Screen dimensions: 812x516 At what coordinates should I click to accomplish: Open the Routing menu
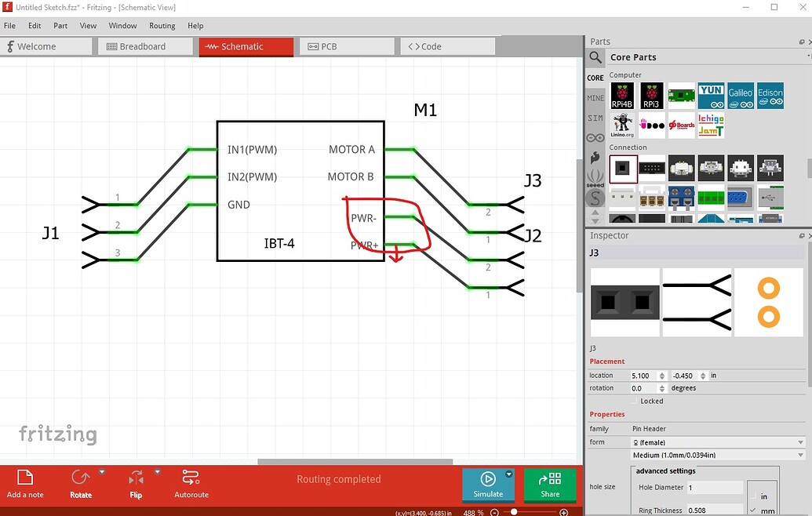(162, 25)
